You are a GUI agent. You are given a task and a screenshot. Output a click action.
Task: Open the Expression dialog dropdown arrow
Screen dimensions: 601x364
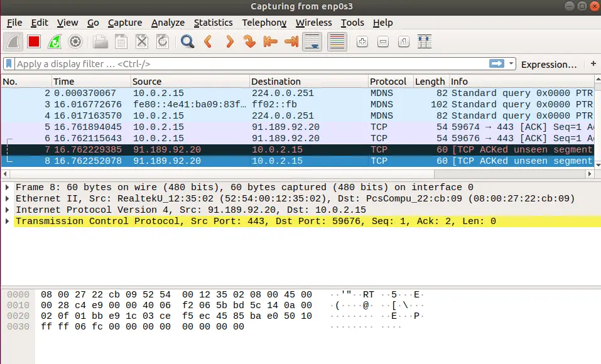(510, 63)
